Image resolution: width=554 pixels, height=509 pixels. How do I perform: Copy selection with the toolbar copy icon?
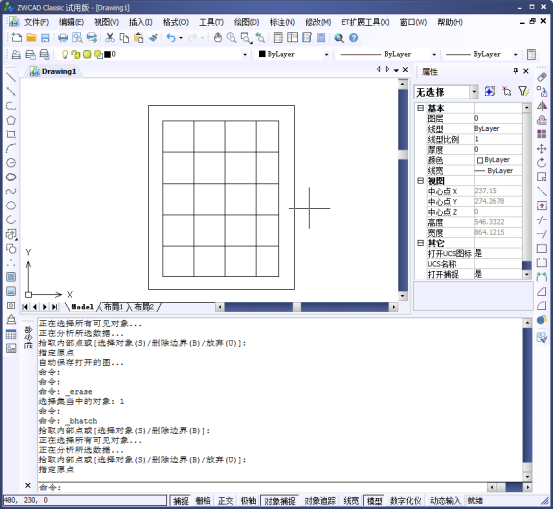click(x=124, y=37)
